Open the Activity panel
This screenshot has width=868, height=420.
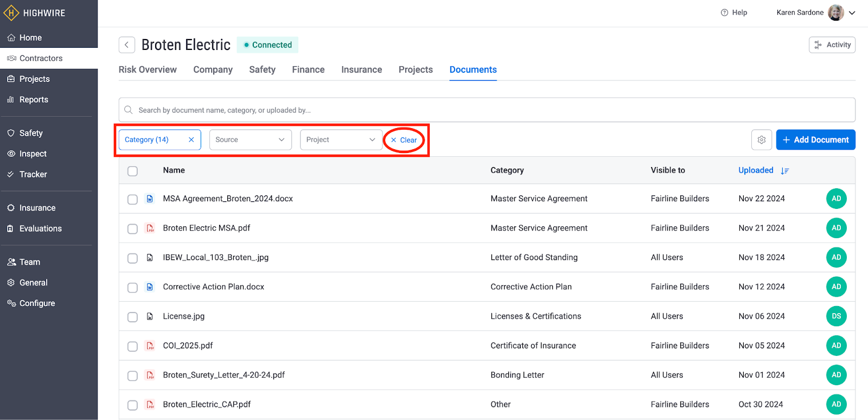[832, 45]
